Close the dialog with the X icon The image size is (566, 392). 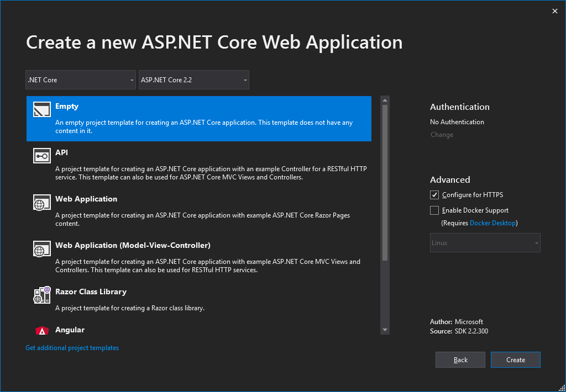pyautogui.click(x=555, y=11)
